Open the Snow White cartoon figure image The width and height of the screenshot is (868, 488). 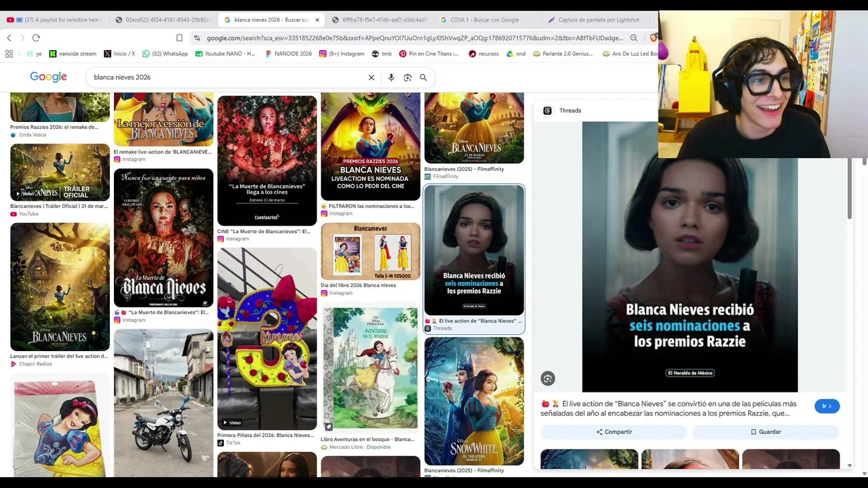[x=60, y=427]
